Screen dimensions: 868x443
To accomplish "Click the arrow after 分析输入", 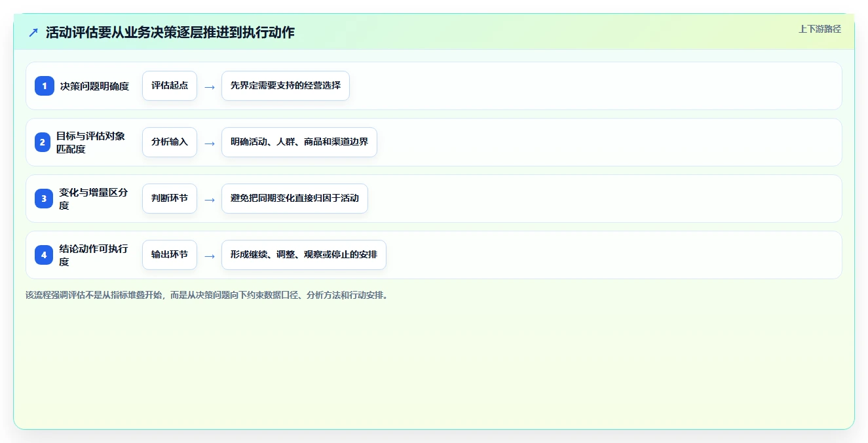I will [209, 143].
